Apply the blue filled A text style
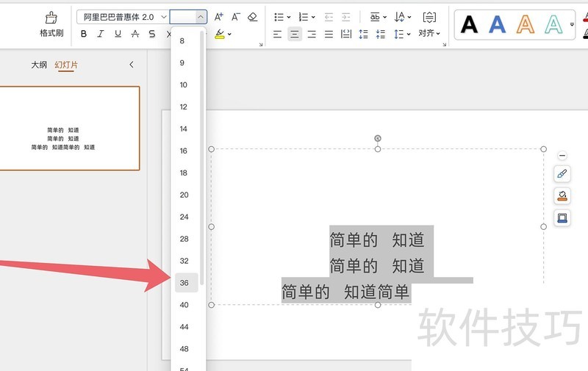This screenshot has width=588, height=371. pos(498,25)
